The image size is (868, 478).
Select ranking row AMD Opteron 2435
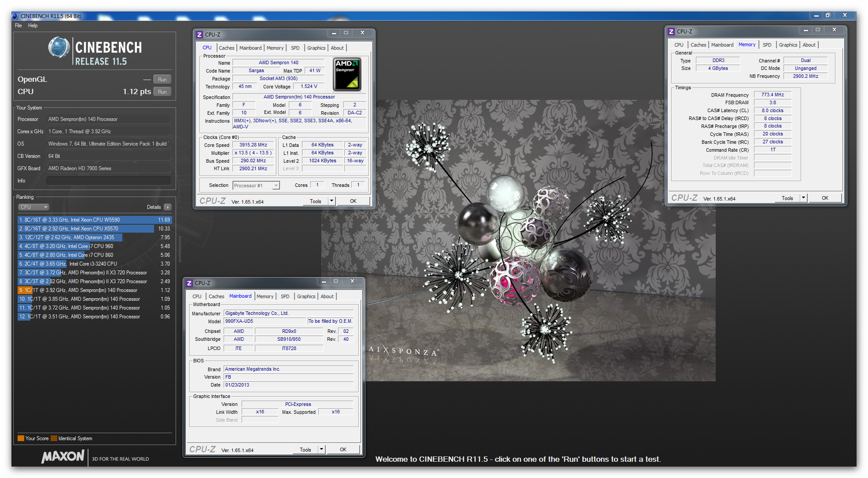pos(95,237)
